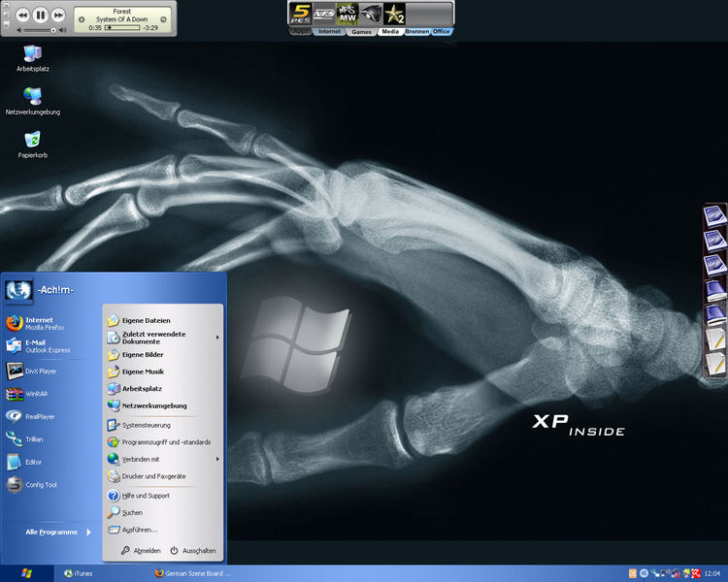Click the taskbar clock showing 12:04

coord(712,573)
